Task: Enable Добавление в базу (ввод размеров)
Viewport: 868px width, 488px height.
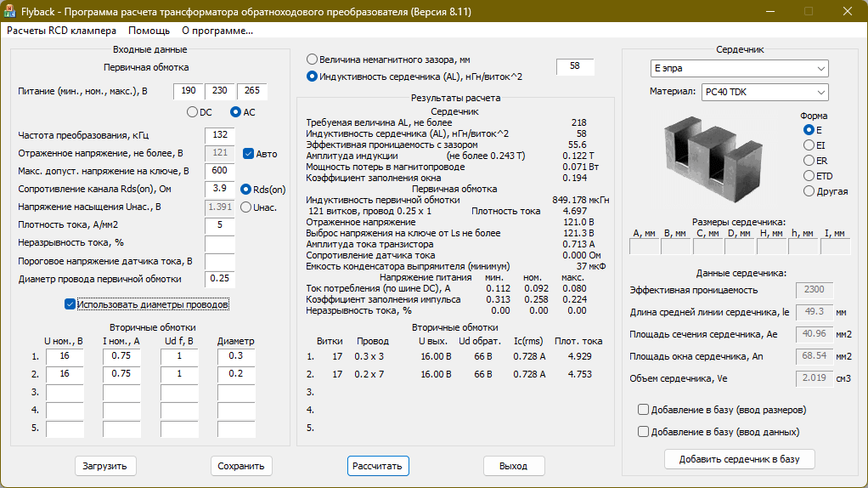Action: 643,409
